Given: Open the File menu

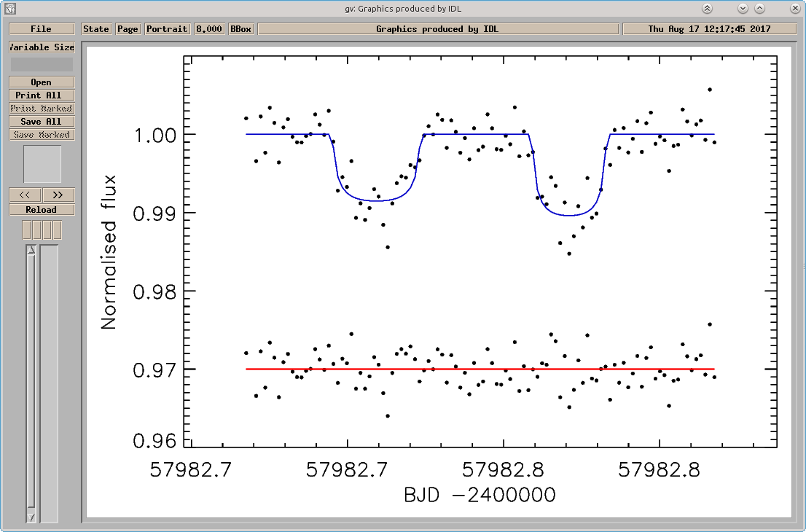Looking at the screenshot, I should pos(41,28).
